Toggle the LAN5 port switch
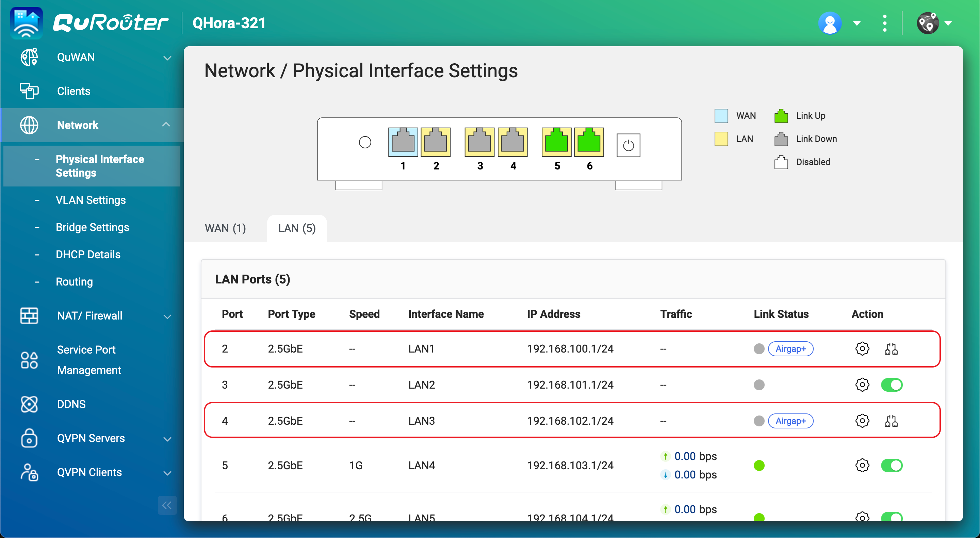The height and width of the screenshot is (538, 980). (x=892, y=517)
